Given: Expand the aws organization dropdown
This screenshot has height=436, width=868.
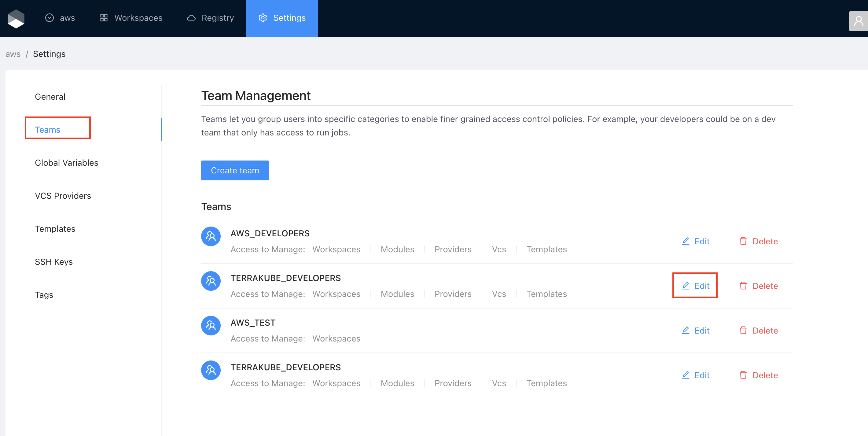Looking at the screenshot, I should coord(60,18).
